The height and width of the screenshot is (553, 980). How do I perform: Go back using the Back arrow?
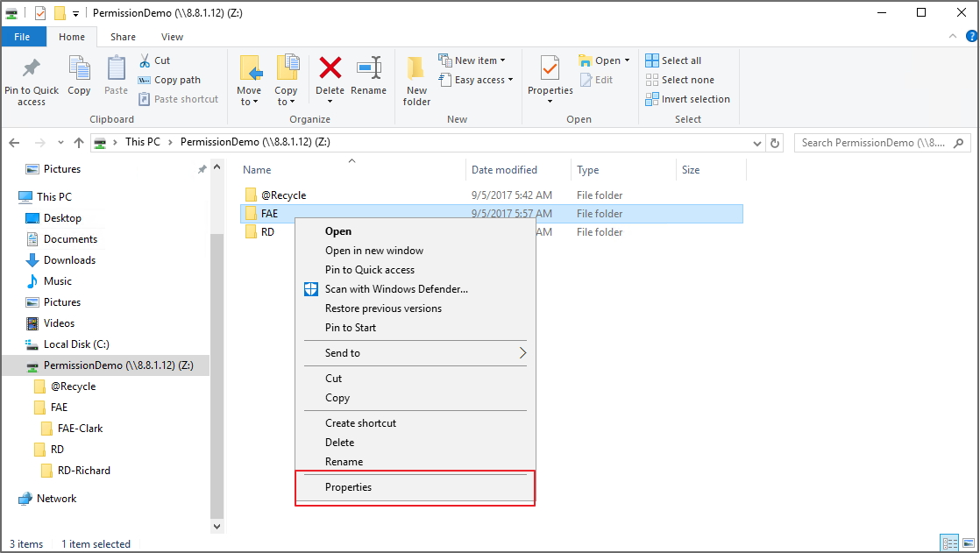(x=14, y=143)
